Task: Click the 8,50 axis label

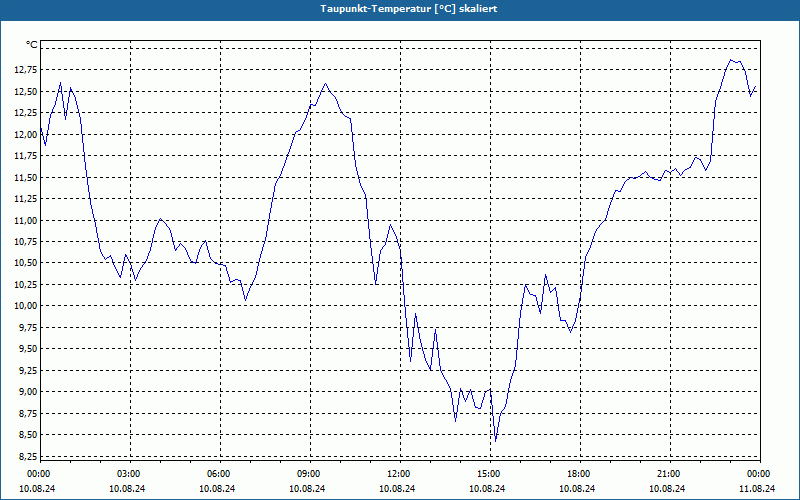Action: (x=28, y=435)
